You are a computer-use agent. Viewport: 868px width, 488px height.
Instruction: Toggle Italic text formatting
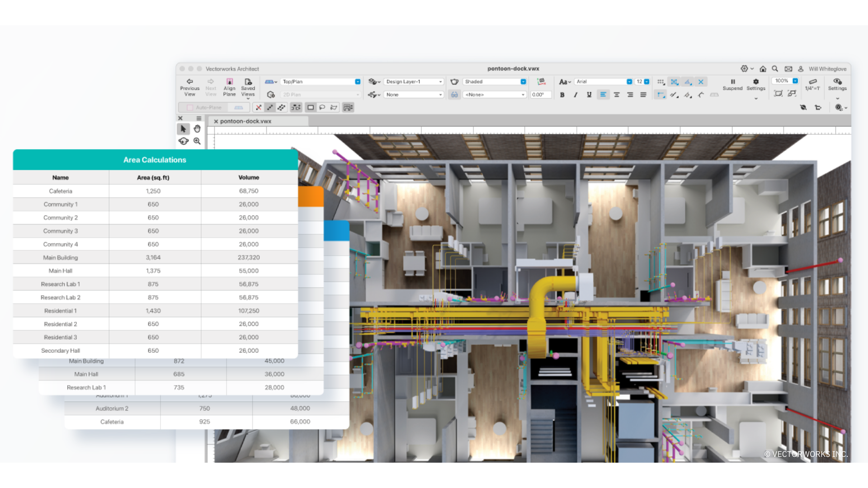pyautogui.click(x=576, y=95)
